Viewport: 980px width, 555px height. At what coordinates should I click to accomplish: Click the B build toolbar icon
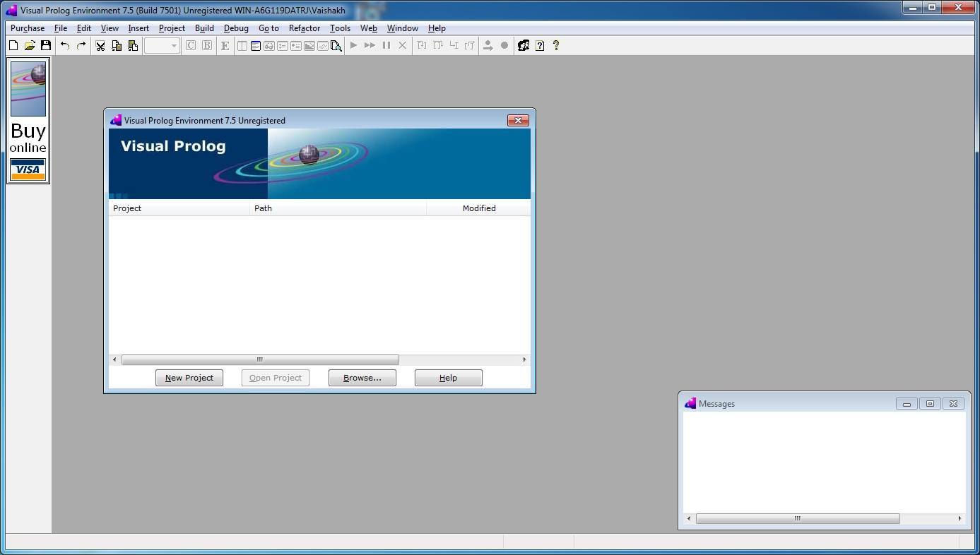[x=207, y=45]
